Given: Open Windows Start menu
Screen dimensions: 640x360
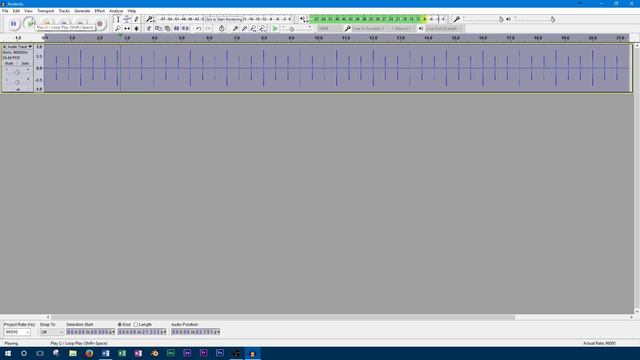Looking at the screenshot, I should click(x=8, y=353).
